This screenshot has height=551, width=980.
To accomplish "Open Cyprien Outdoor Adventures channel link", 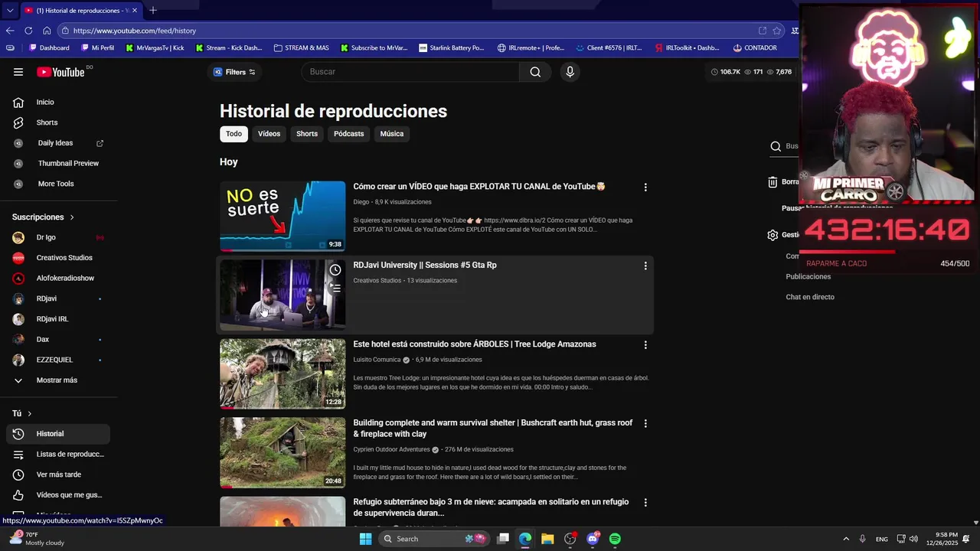I will pos(391,449).
